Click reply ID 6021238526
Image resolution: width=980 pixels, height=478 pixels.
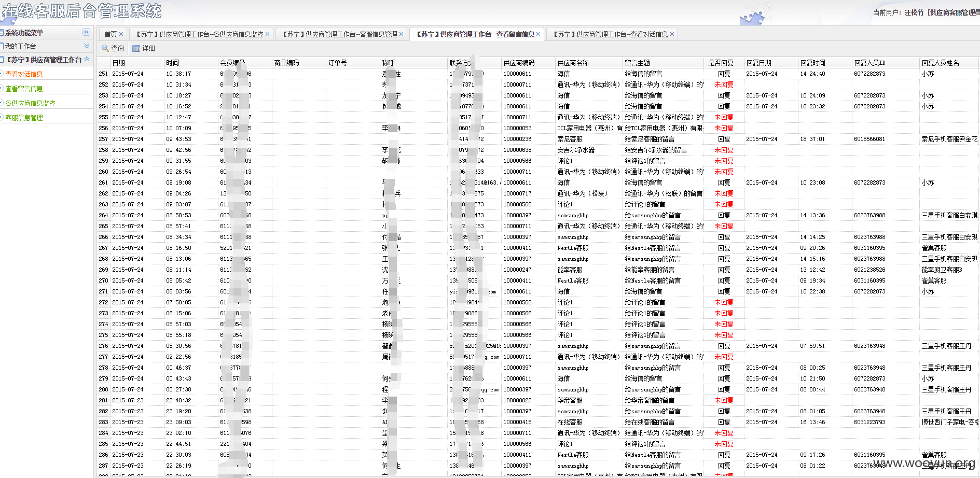[869, 270]
